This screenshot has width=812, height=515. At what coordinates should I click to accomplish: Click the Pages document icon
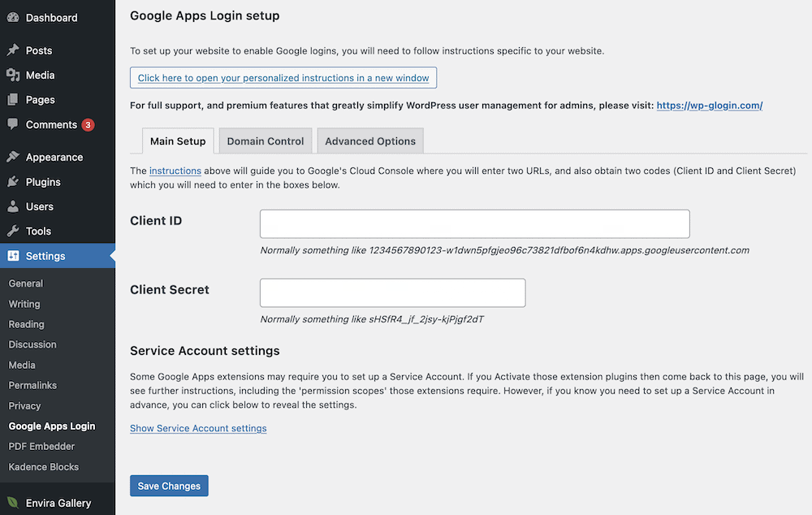click(13, 99)
